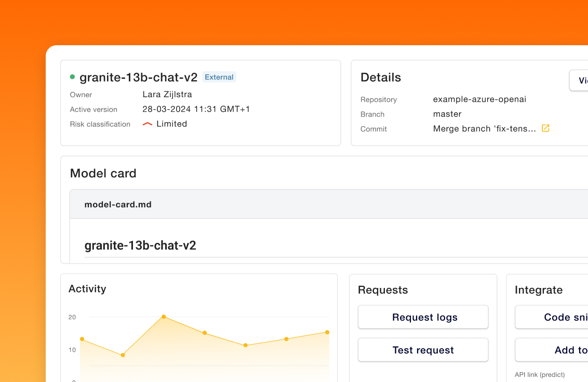Click the Add to button in Integrate
The image size is (588, 382).
click(x=552, y=350)
